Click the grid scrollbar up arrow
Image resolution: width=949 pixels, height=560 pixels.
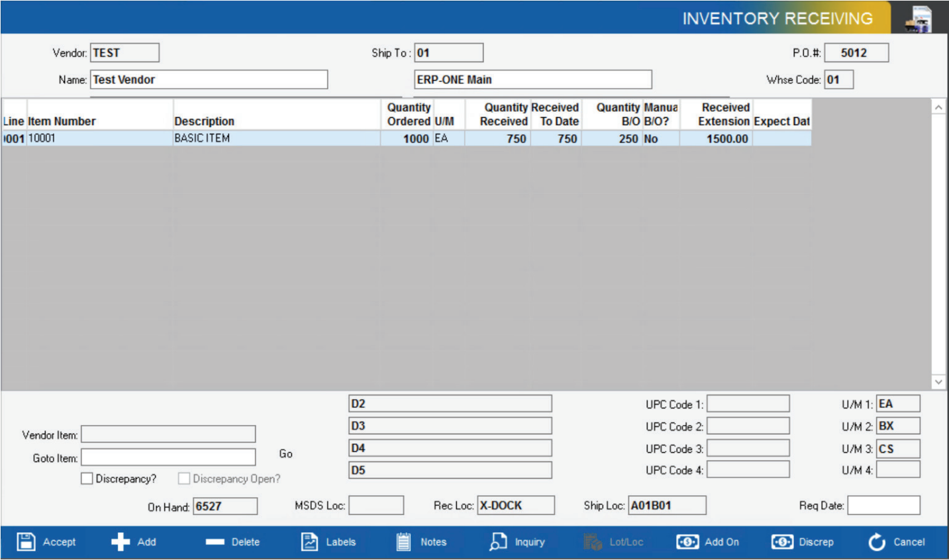(938, 108)
